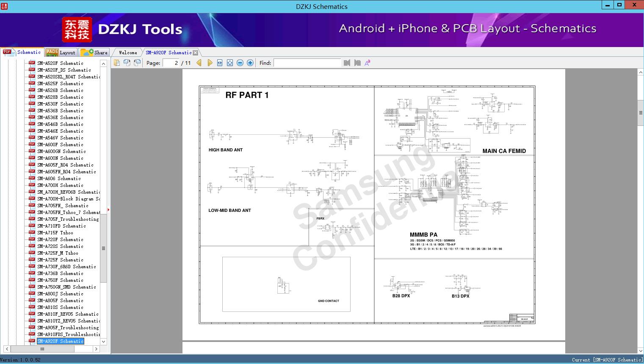644x364 pixels.
Task: Select SM-A600GN Schematic
Action: (61, 151)
